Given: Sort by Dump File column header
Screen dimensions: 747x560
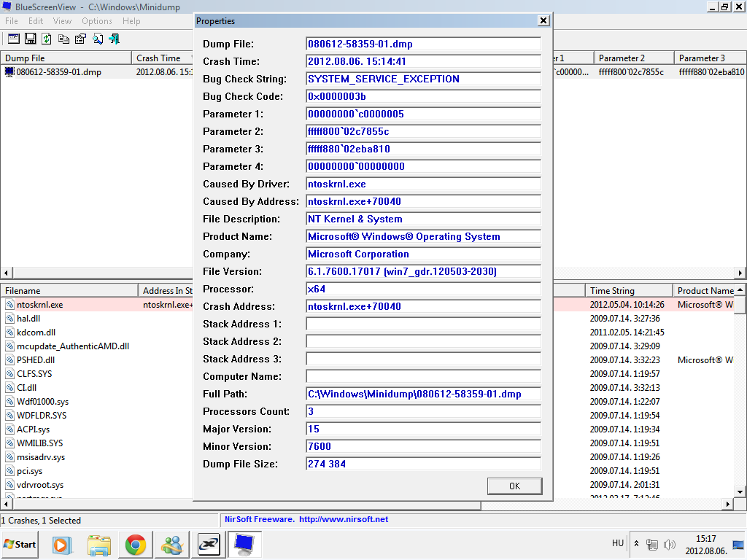Looking at the screenshot, I should point(66,58).
